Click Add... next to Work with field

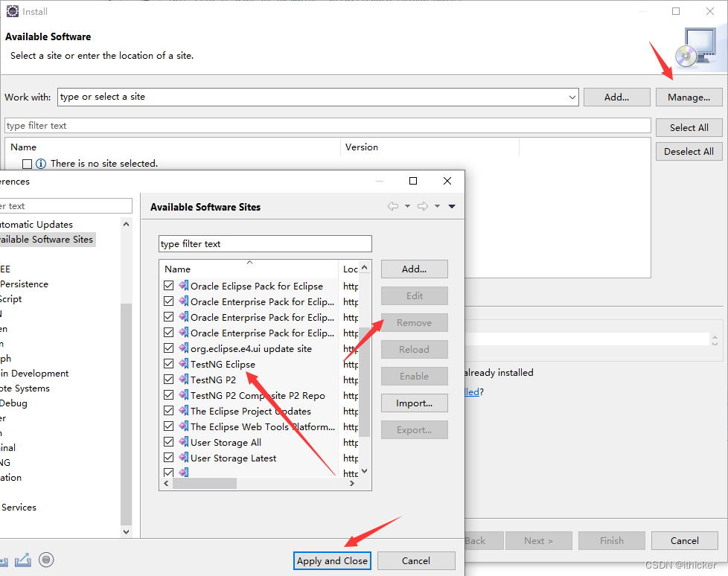(x=616, y=97)
